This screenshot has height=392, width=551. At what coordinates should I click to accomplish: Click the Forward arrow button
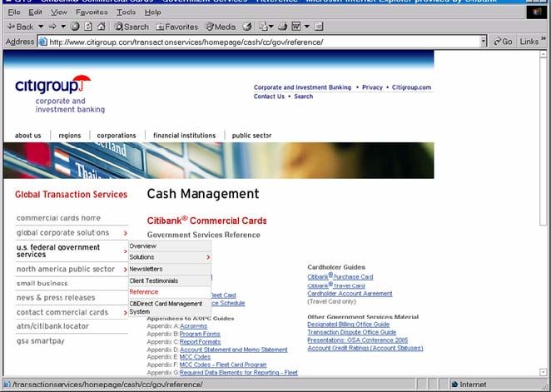point(52,27)
